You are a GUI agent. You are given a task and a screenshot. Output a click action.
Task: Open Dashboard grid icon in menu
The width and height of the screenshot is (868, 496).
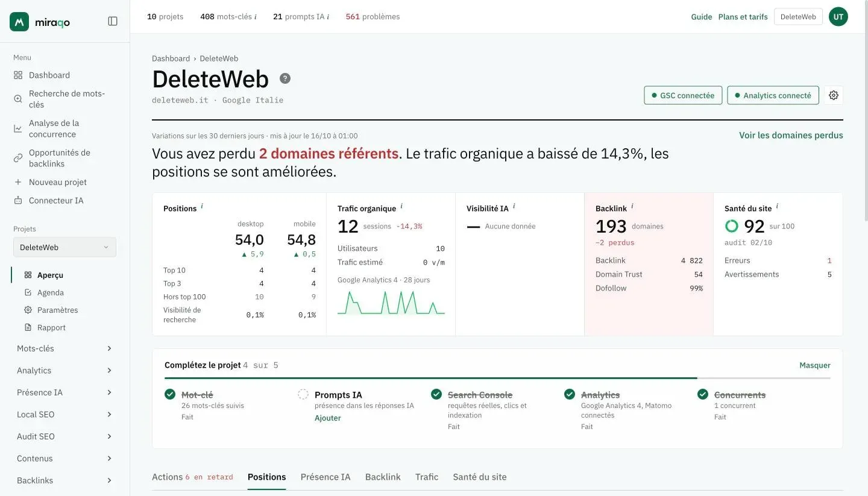pos(18,75)
